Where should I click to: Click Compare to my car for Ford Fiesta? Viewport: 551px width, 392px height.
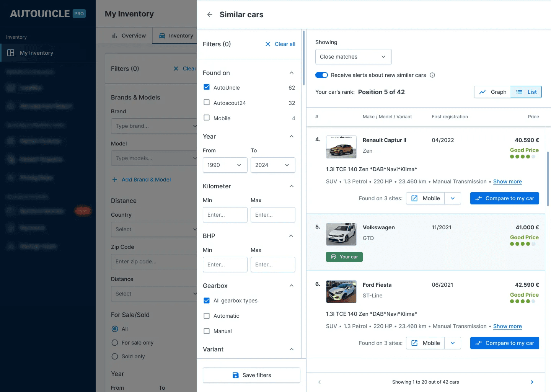(505, 343)
